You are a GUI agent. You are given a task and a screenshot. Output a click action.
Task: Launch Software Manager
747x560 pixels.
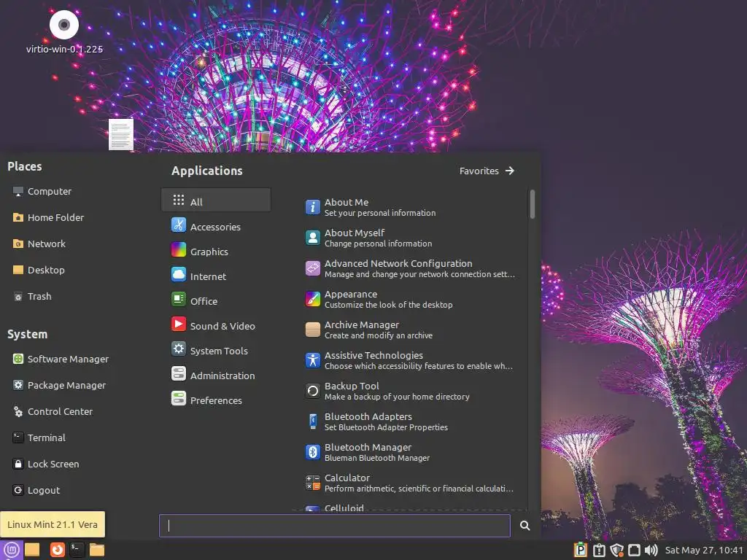(x=61, y=359)
